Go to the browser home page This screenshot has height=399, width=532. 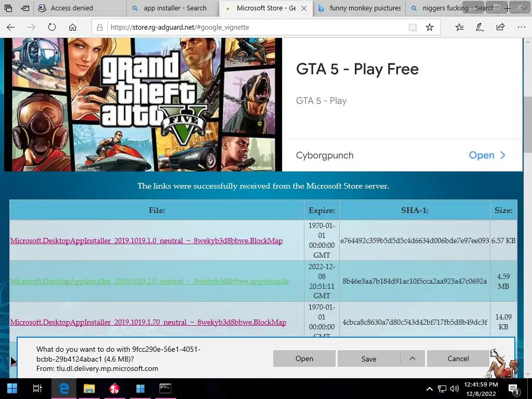click(73, 27)
